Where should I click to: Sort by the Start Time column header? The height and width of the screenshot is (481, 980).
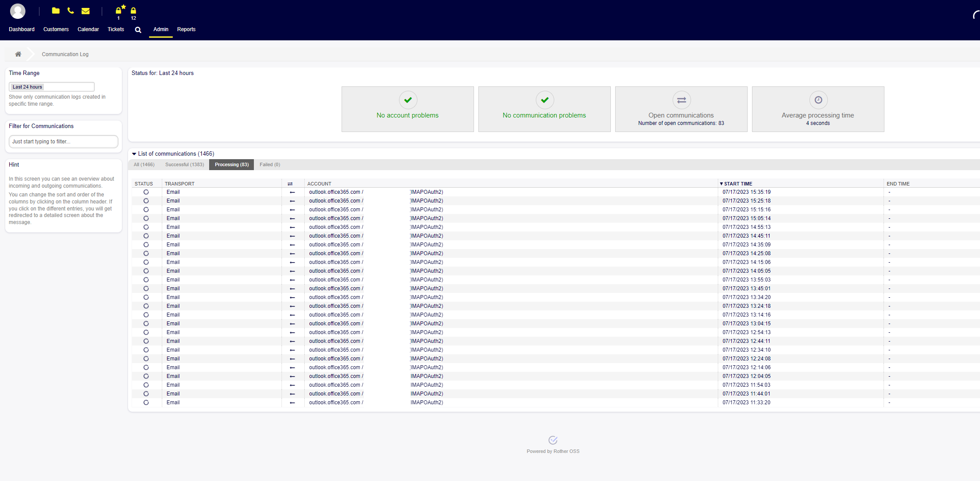738,184
